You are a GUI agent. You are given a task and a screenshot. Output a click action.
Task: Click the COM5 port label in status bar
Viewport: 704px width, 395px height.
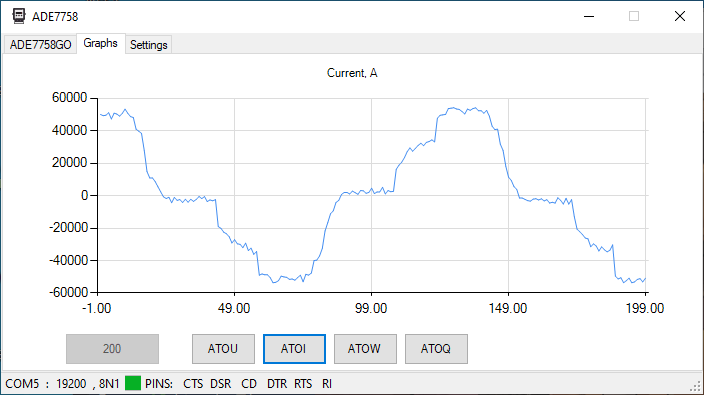pos(22,384)
